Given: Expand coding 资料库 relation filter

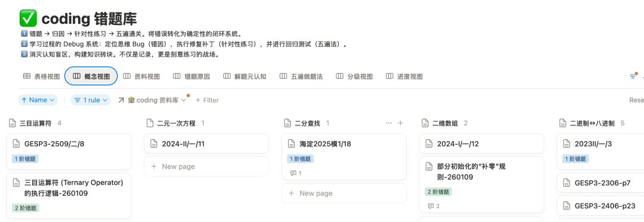Looking at the screenshot, I should click(152, 100).
